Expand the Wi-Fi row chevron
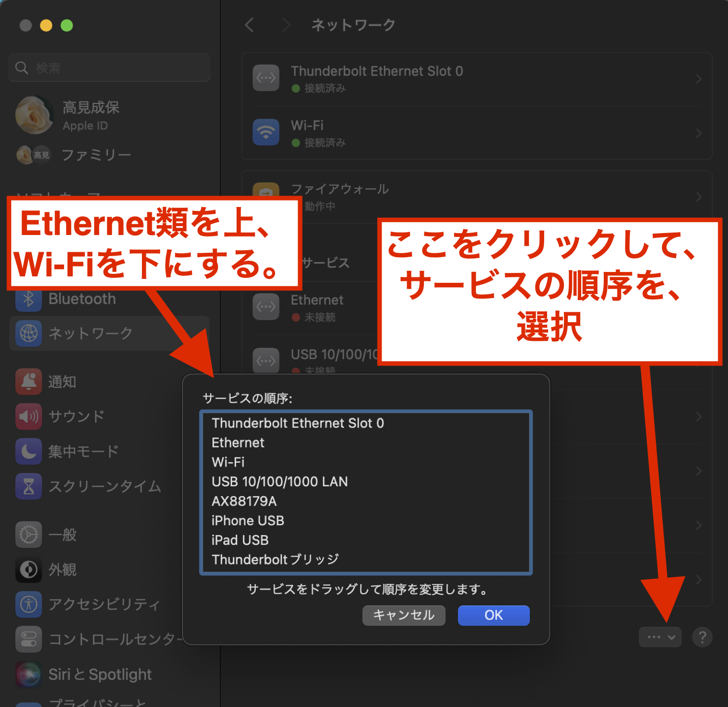Viewport: 728px width, 707px height. tap(698, 133)
